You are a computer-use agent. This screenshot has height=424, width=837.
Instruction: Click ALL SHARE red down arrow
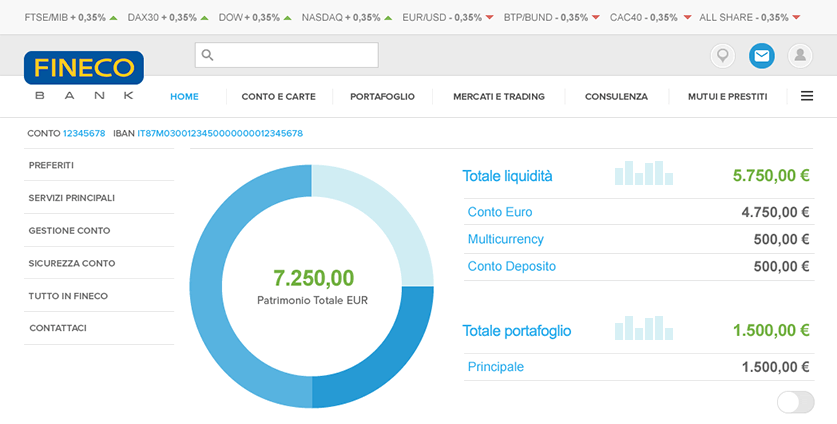(x=796, y=18)
